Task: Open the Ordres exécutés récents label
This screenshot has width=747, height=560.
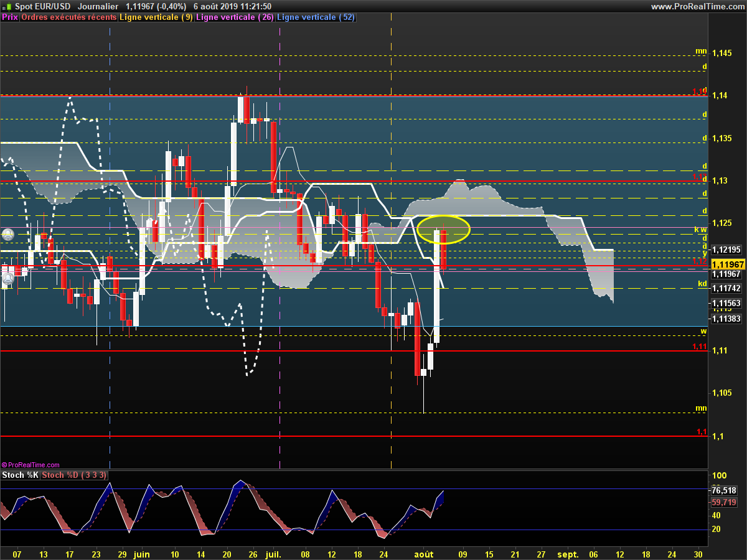Action: tap(69, 17)
